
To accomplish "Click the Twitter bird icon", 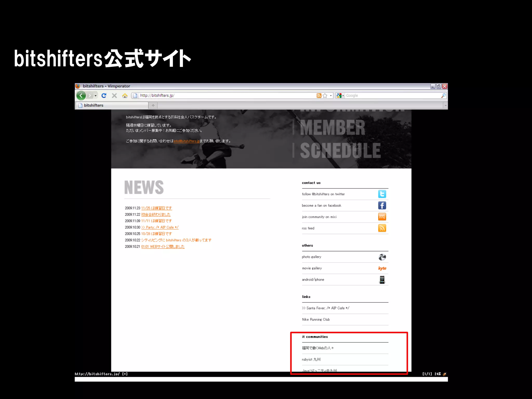I will [x=382, y=194].
